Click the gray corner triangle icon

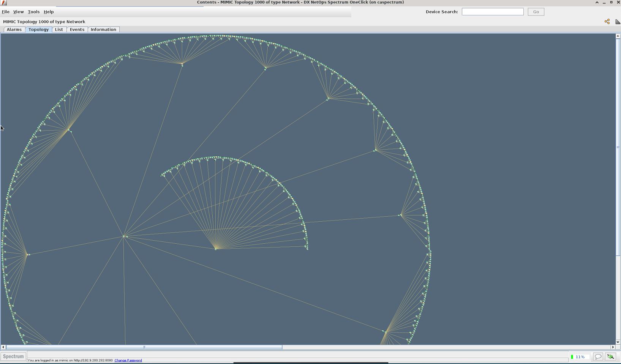[x=618, y=22]
